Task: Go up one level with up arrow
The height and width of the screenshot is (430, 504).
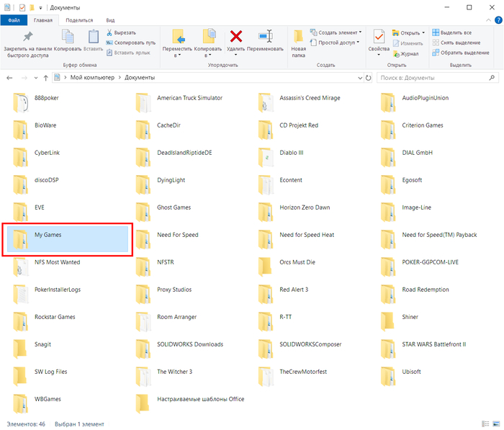Action: coord(46,77)
